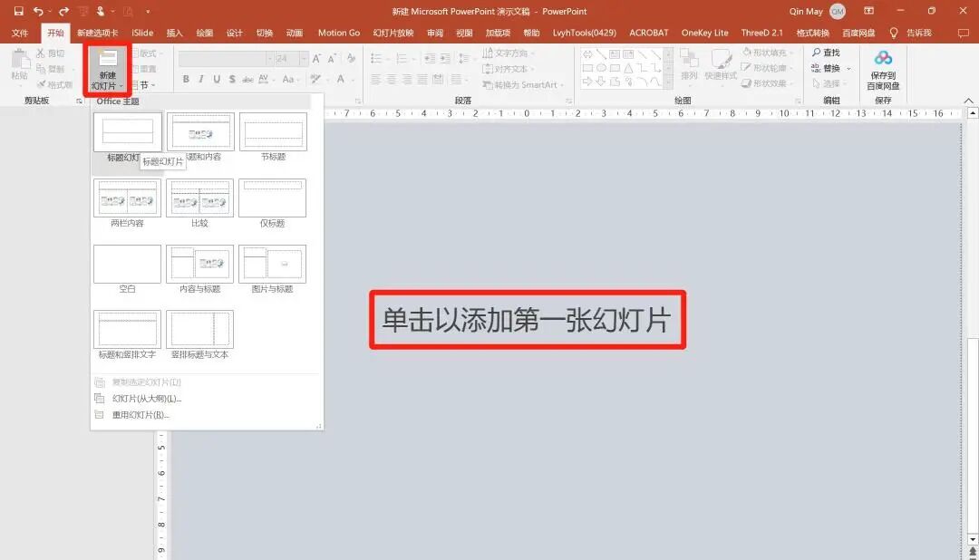This screenshot has width=979, height=560.
Task: Open the font size dropdown showing 24
Action: (291, 59)
